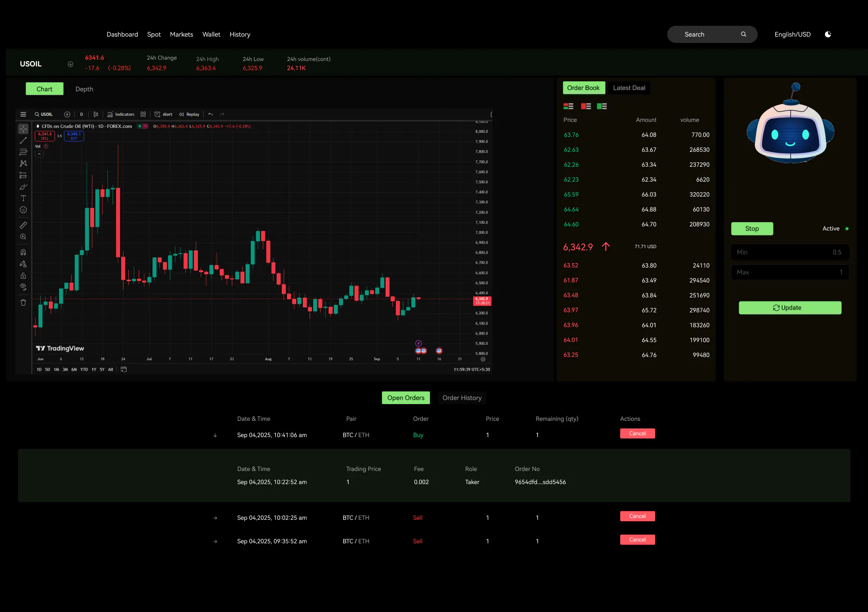Open the Dashboard page

[122, 34]
